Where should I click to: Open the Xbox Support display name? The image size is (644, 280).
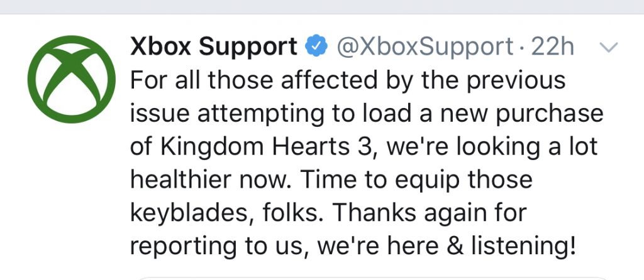point(213,46)
